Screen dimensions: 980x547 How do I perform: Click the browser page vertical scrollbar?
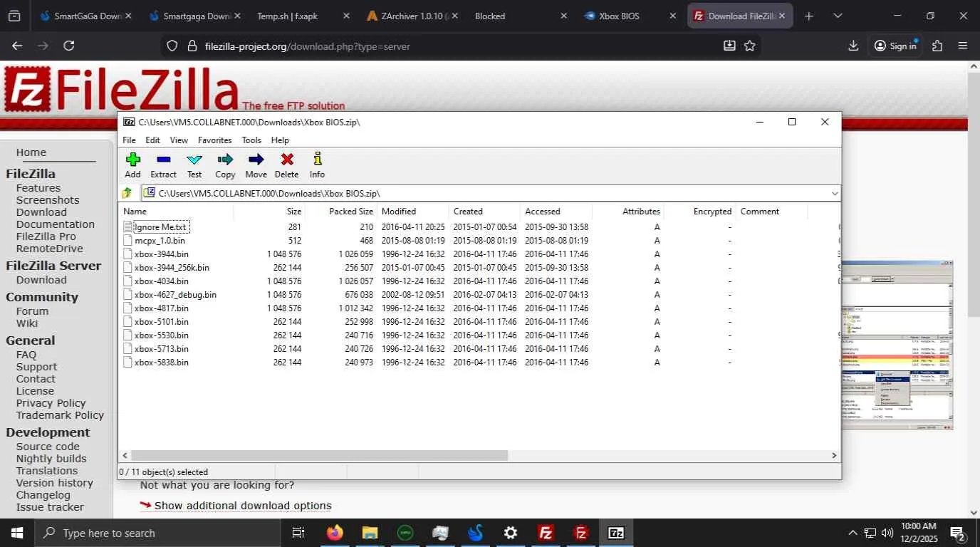(x=974, y=194)
